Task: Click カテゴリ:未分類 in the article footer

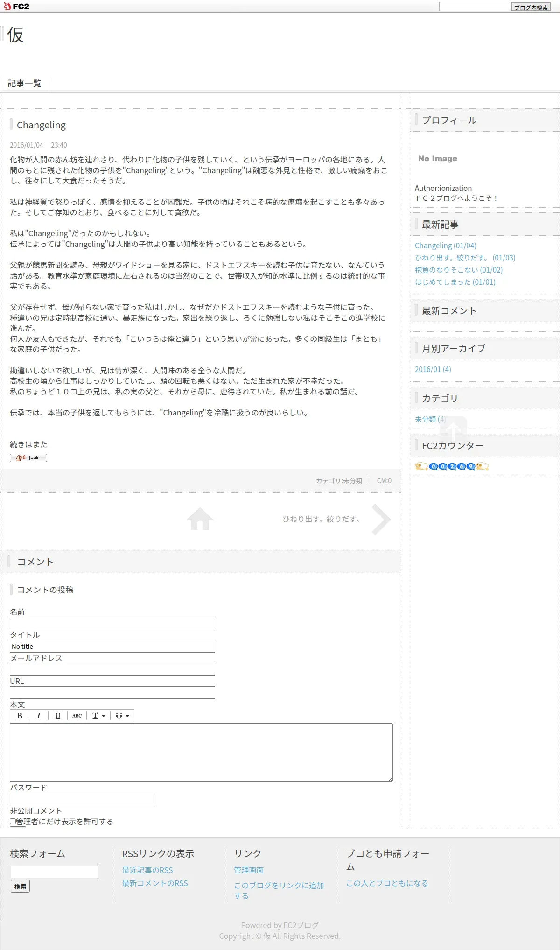Action: (x=339, y=481)
